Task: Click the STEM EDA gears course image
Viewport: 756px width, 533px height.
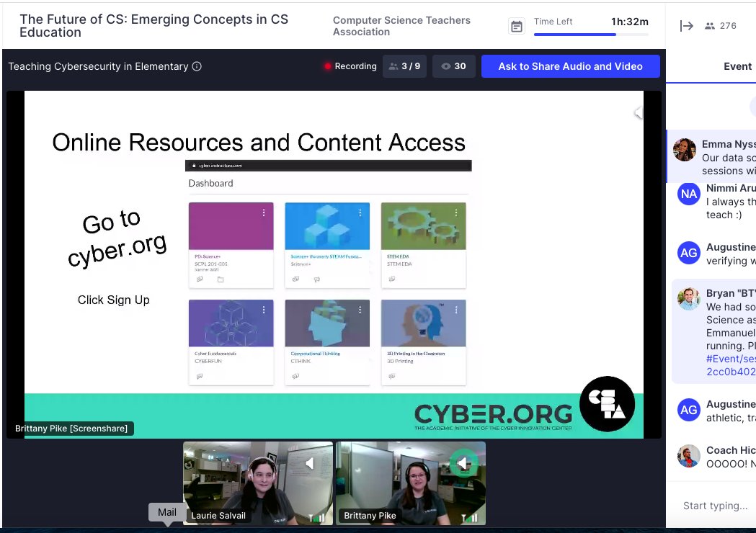Action: click(x=423, y=226)
